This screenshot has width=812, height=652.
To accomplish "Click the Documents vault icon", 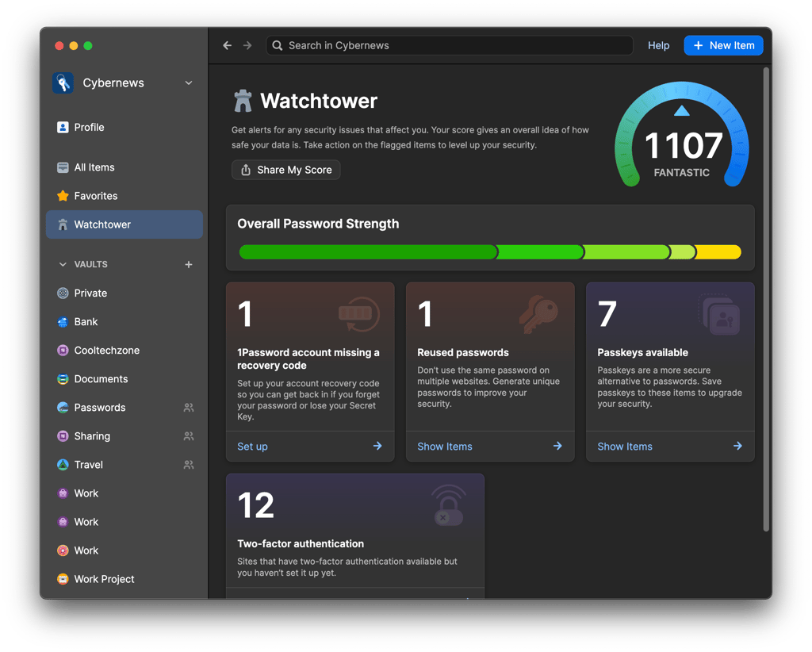I will (x=63, y=379).
